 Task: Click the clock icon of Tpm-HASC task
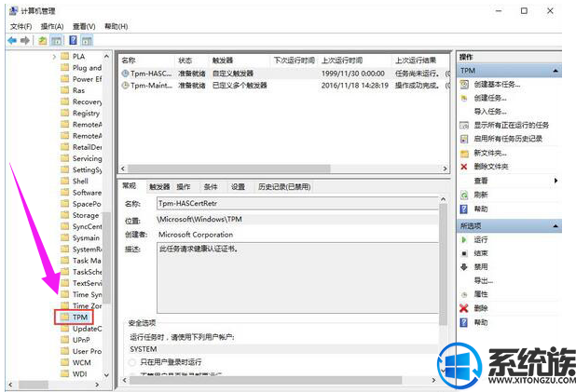pos(125,74)
